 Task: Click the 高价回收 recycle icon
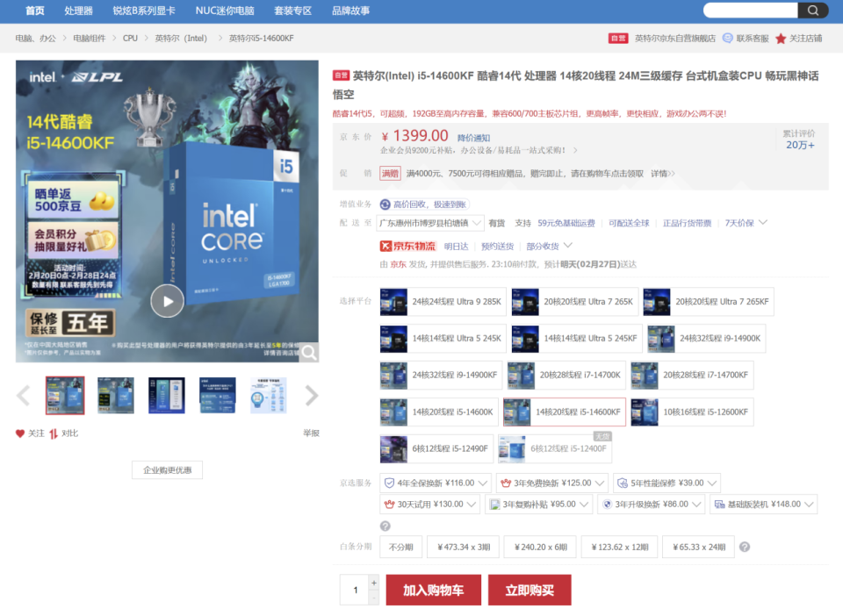pos(385,204)
